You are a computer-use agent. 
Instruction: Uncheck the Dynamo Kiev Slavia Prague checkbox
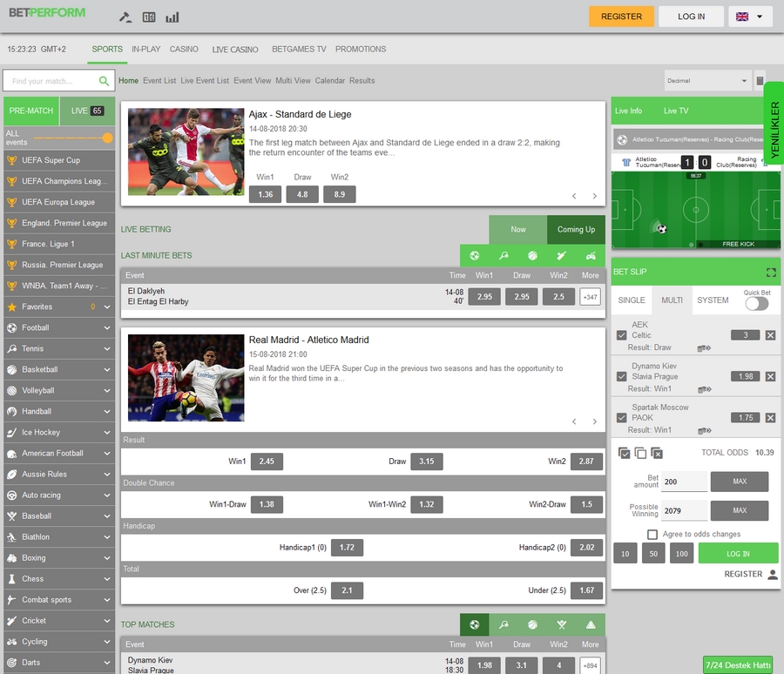tap(621, 376)
